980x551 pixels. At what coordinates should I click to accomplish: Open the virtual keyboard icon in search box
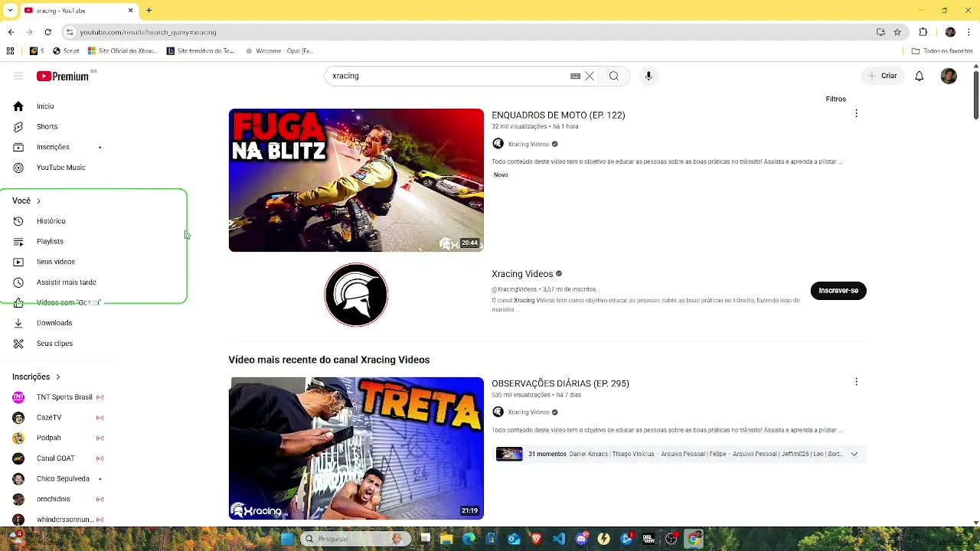575,76
